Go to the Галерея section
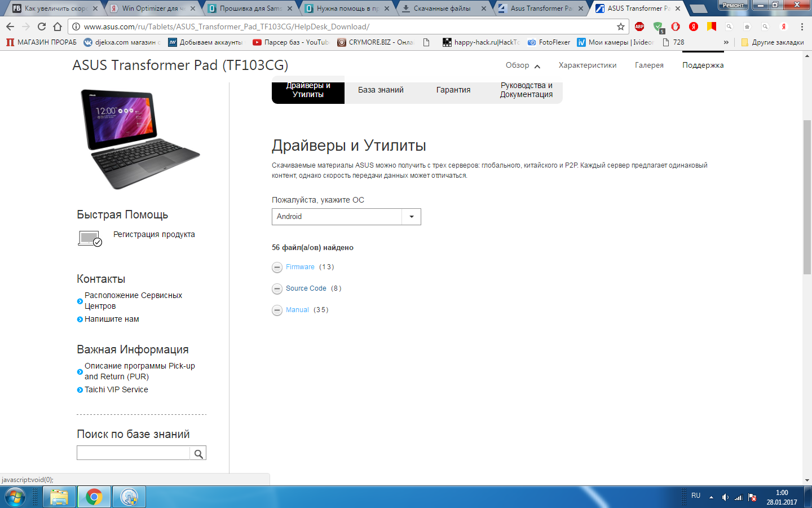 [649, 65]
